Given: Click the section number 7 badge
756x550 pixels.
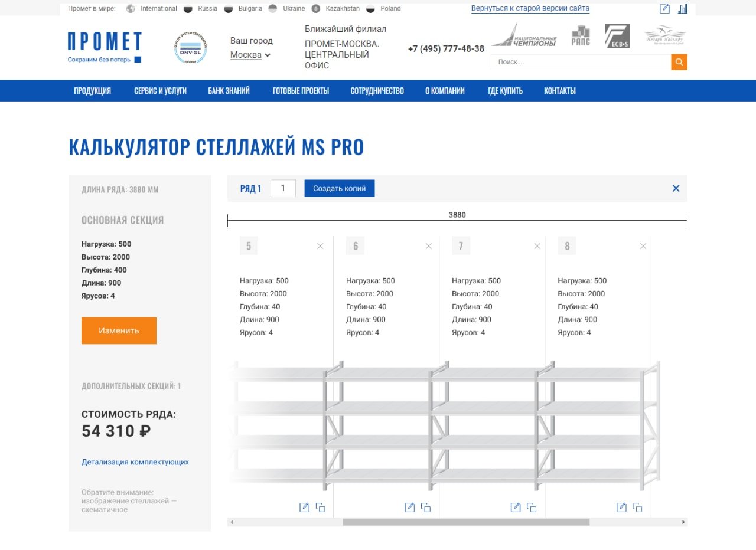Looking at the screenshot, I should [461, 246].
